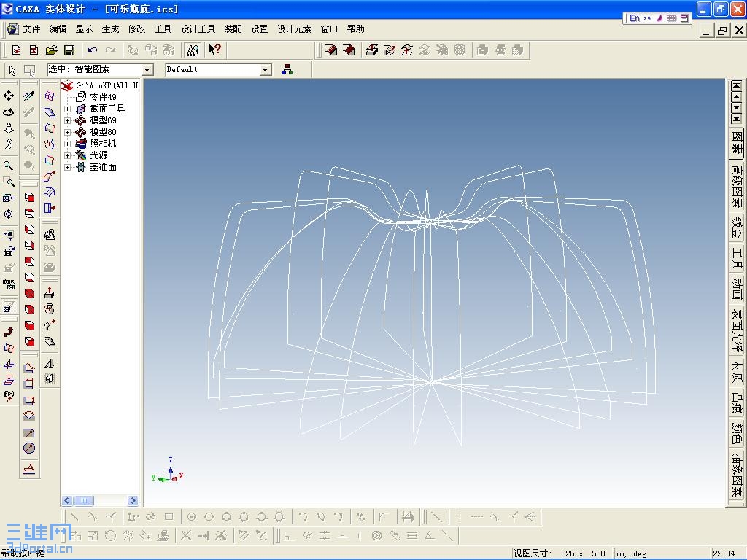Click the design tree horizontal scrollbar thumb
This screenshot has width=747, height=560.
(x=83, y=500)
